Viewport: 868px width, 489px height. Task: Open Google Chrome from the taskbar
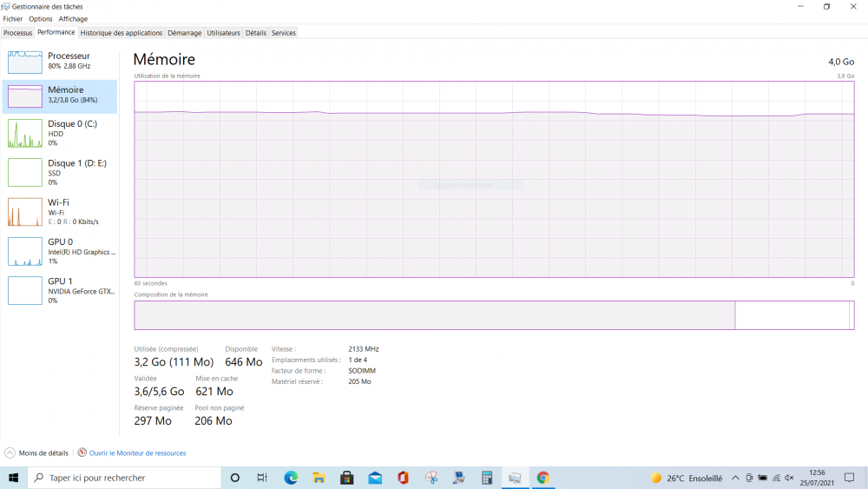tap(543, 478)
